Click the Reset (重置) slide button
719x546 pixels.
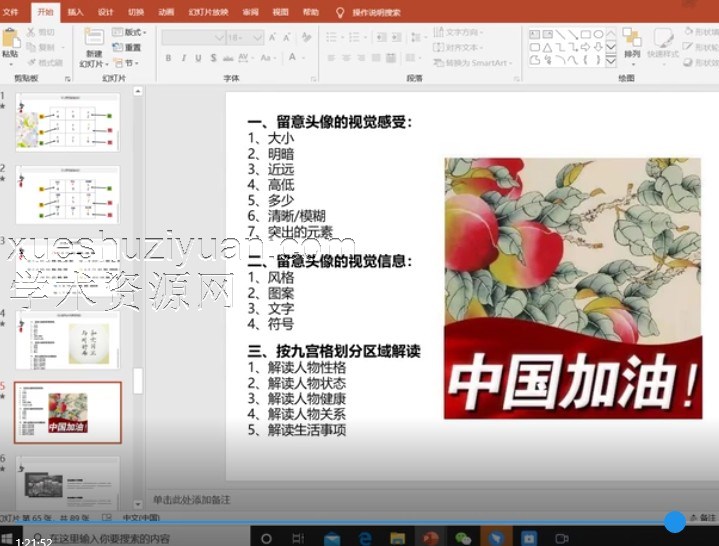click(x=129, y=48)
